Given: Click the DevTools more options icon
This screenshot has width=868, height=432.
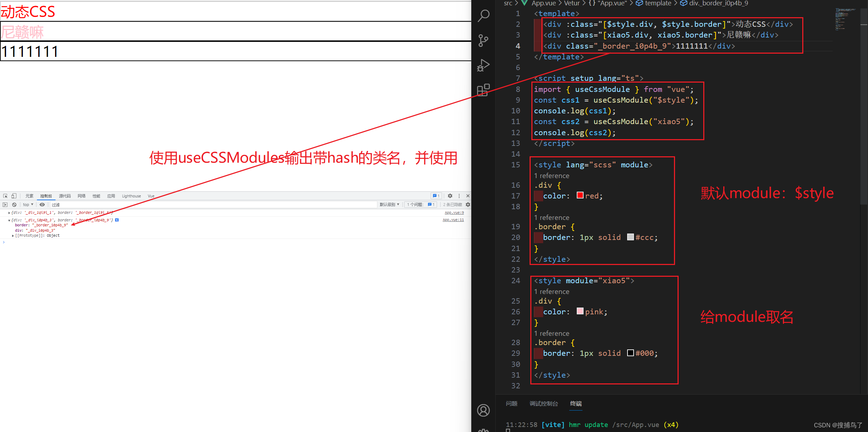Looking at the screenshot, I should click(459, 196).
